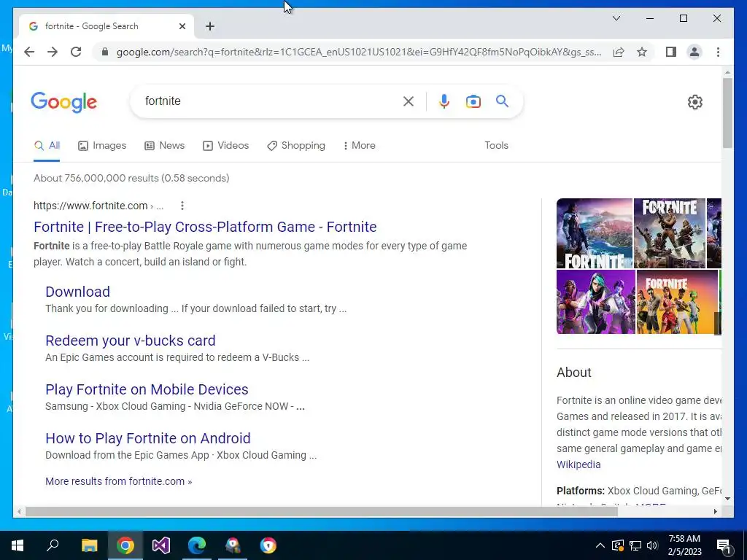Switch to the Images tab
The image size is (747, 560).
(102, 146)
